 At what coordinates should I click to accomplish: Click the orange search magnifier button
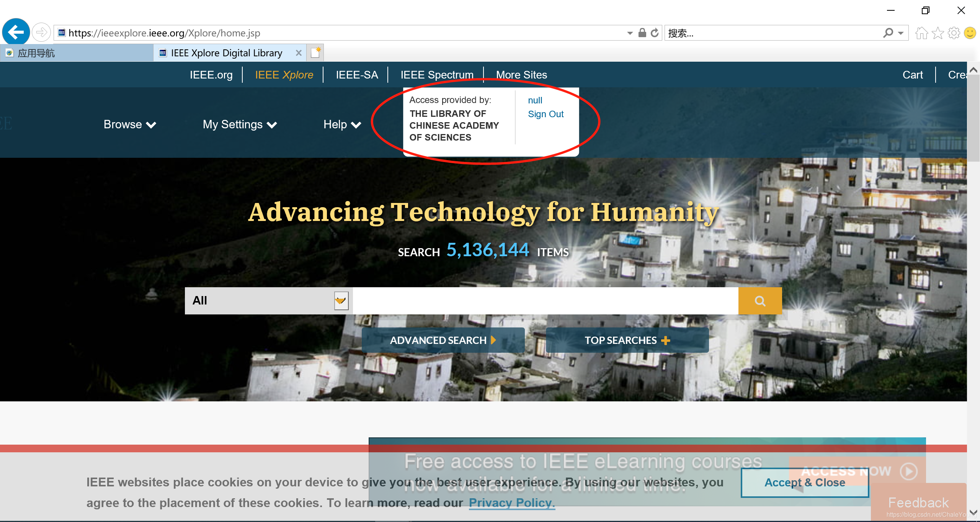(760, 301)
